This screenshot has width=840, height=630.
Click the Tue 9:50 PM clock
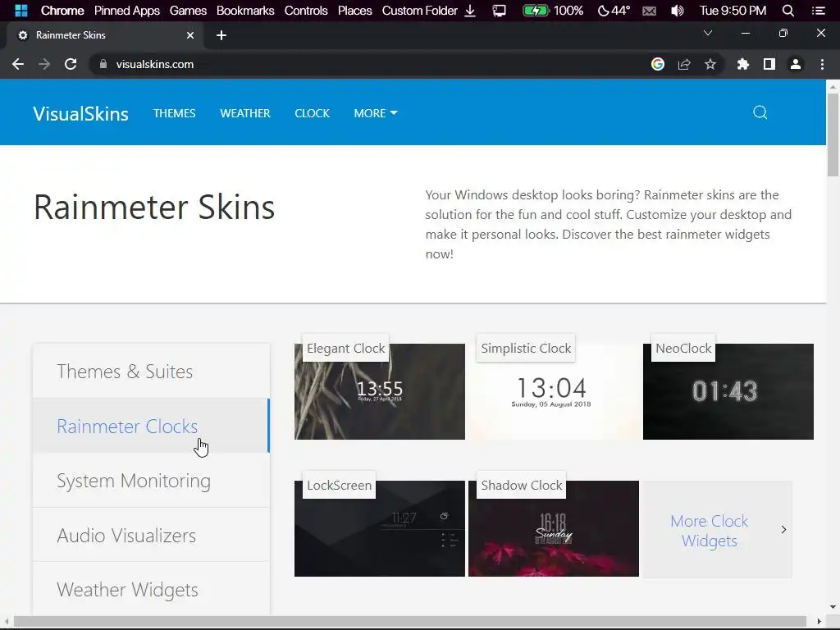click(733, 10)
